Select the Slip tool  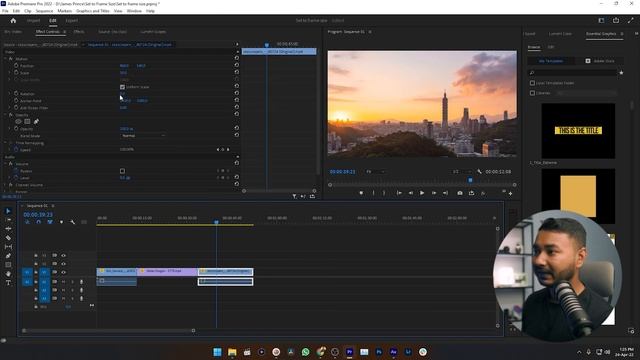point(8,247)
